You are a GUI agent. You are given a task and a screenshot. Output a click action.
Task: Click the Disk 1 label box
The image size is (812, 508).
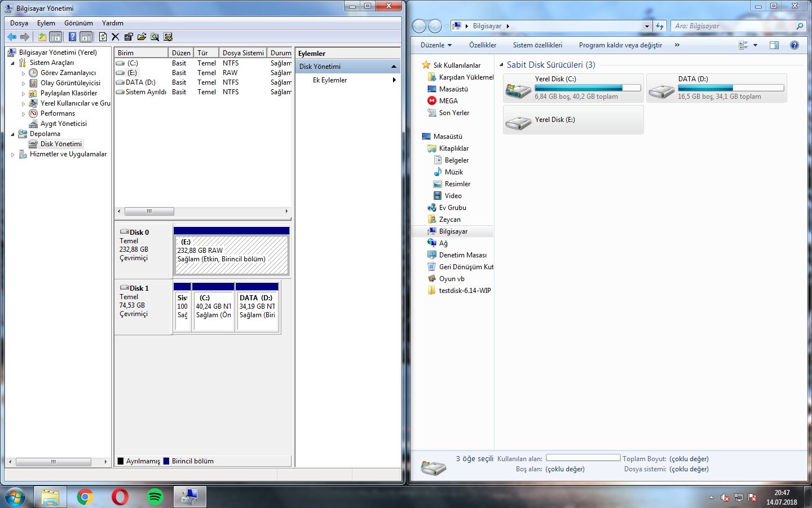(143, 307)
